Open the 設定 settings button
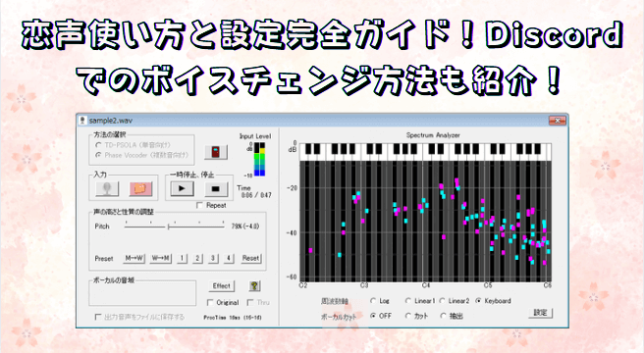The height and width of the screenshot is (353, 644). coord(541,313)
